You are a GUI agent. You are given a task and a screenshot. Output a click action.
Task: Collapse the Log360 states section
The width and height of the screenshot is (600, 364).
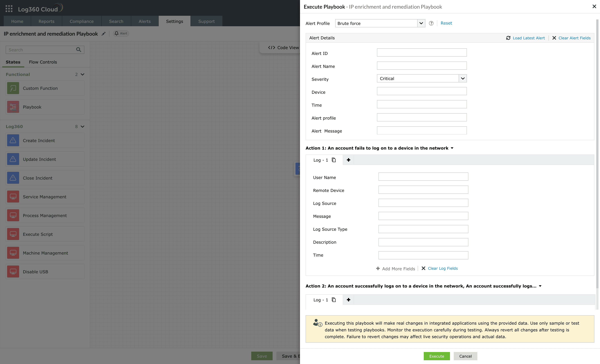82,127
